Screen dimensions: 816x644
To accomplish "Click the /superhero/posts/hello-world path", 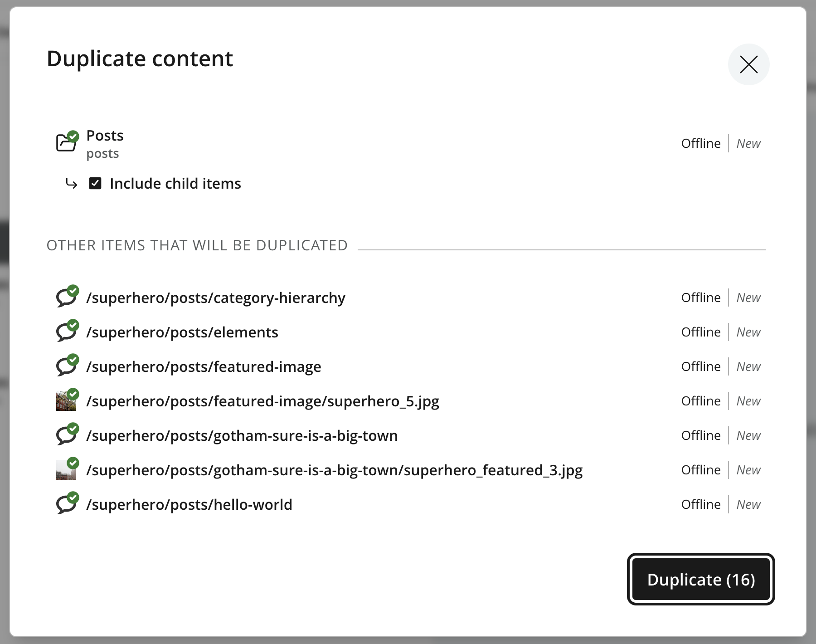I will (x=189, y=505).
